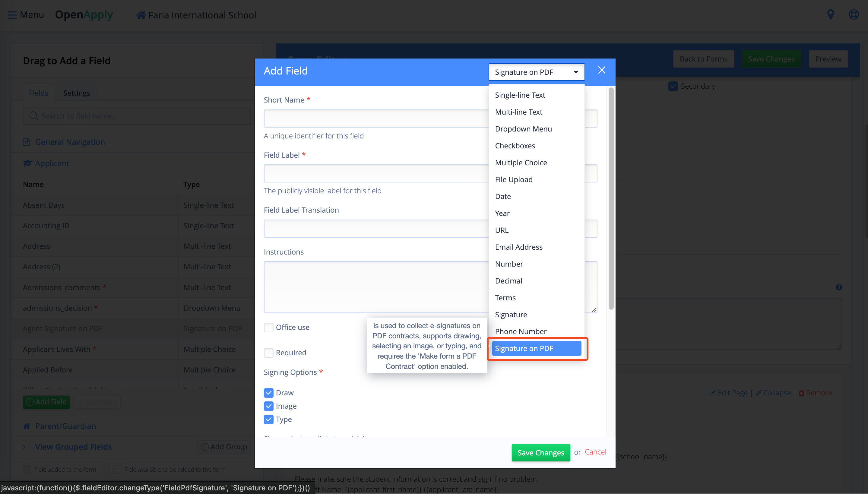868x494 pixels.
Task: Click the Parent/Guardian house icon
Action: (x=27, y=426)
